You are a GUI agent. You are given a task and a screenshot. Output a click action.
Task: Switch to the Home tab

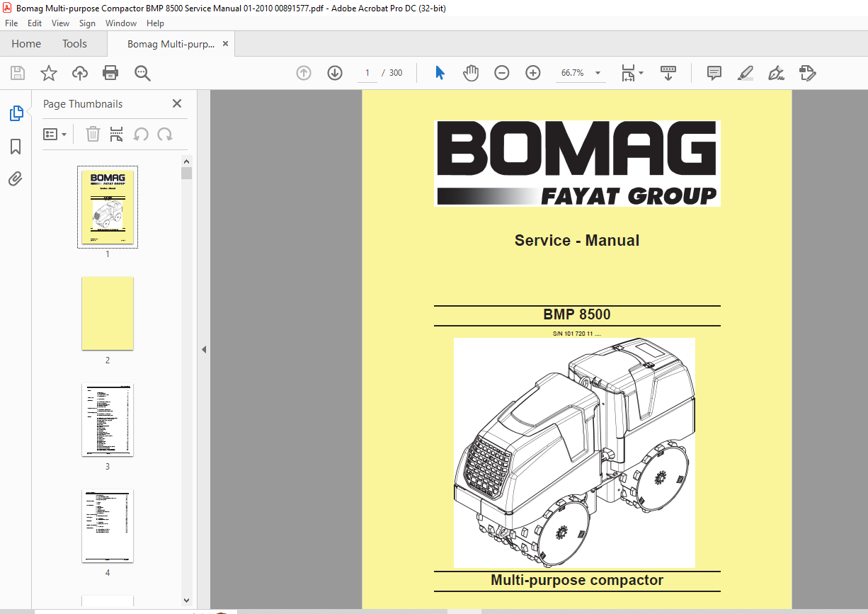click(26, 44)
